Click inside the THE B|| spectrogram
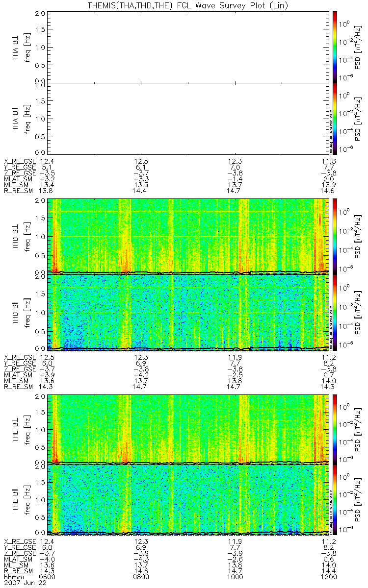 189,499
